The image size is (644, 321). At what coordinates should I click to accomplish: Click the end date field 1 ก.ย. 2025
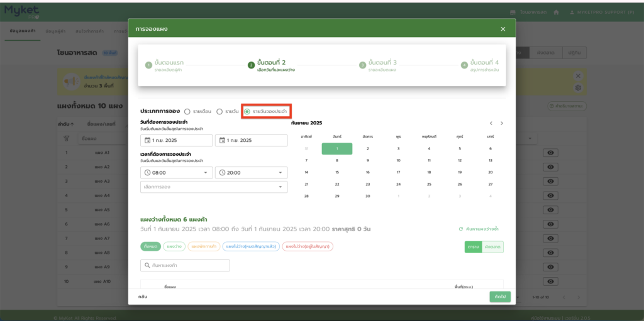252,140
